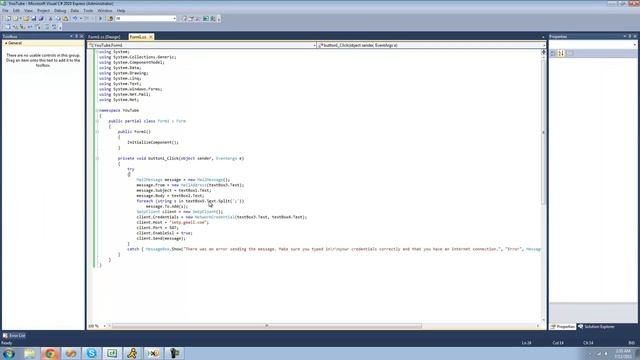Collapse the Form1 class code region
Viewport: 640px width, 360px height.
click(98, 121)
